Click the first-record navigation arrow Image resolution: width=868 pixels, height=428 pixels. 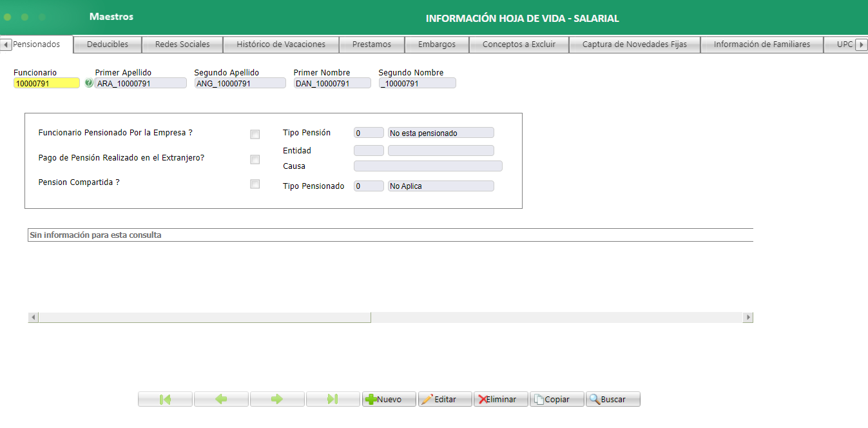[x=164, y=398]
